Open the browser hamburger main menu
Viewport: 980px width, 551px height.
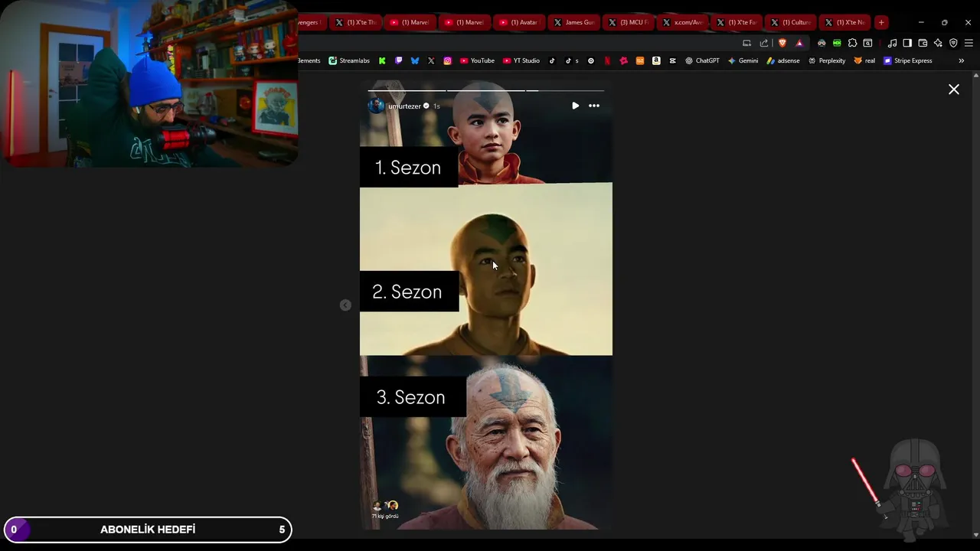point(969,43)
